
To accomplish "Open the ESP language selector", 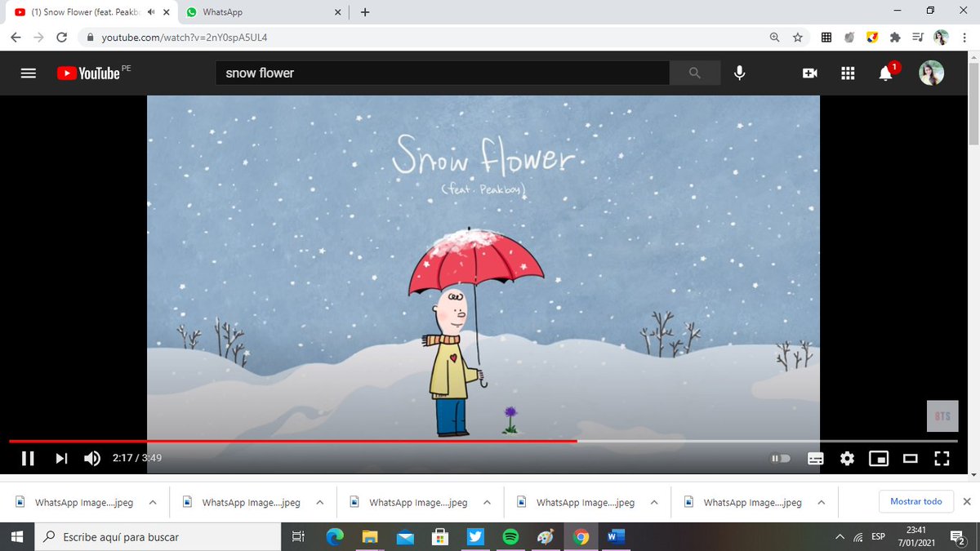I will pos(878,536).
